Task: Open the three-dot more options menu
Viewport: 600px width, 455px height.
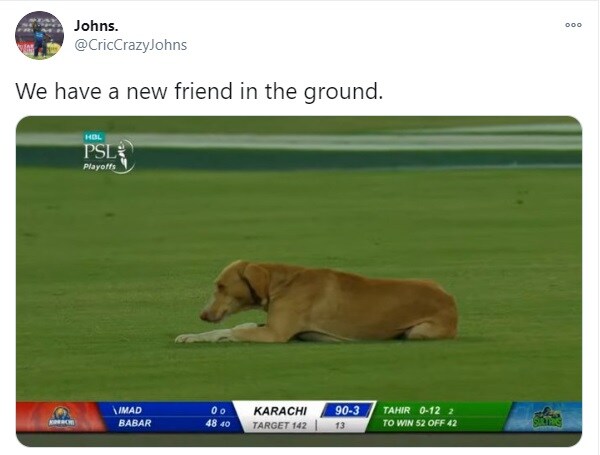Action: (573, 25)
